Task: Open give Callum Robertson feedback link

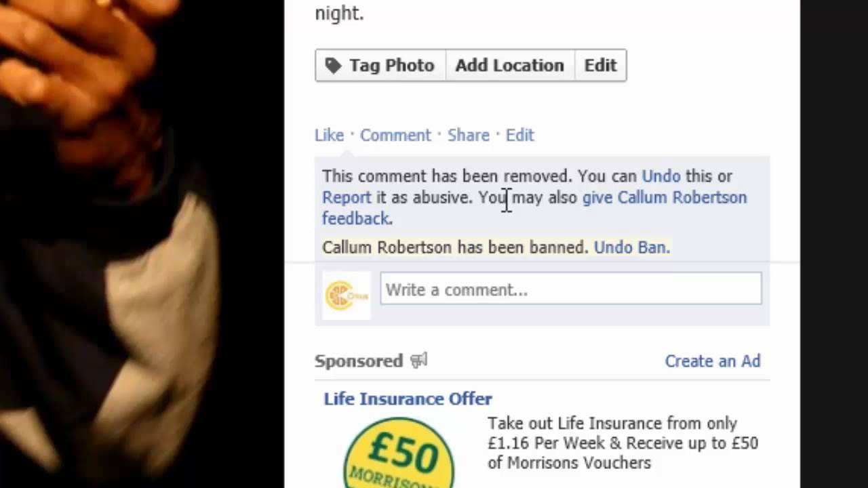Action: pyautogui.click(x=665, y=197)
